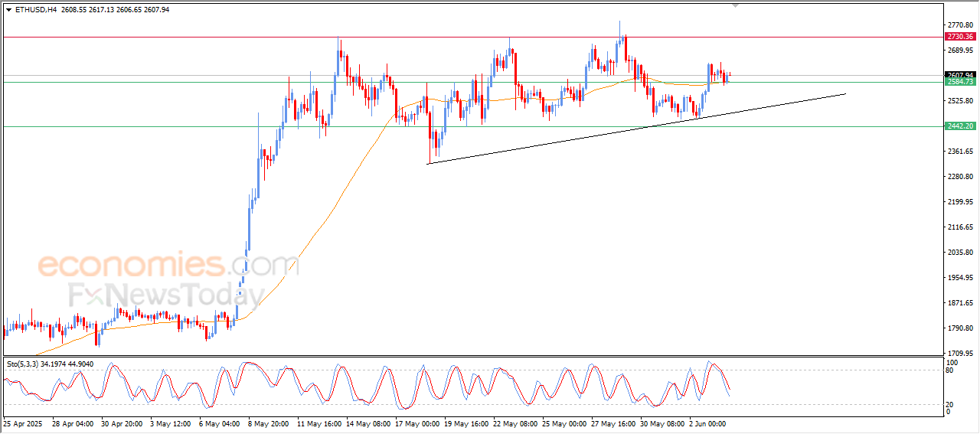Click the 2280.80 price axis label

pos(959,177)
